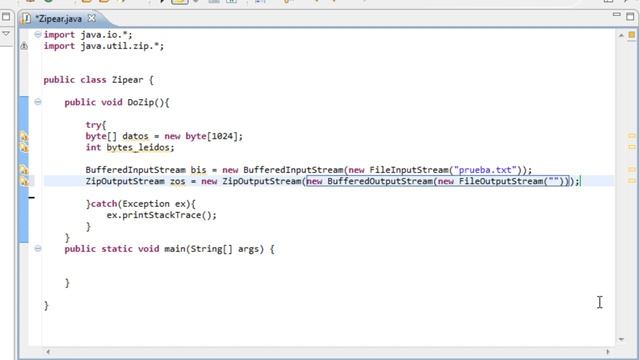
Task: Select the *Zipear.java editor tab
Action: (58, 19)
